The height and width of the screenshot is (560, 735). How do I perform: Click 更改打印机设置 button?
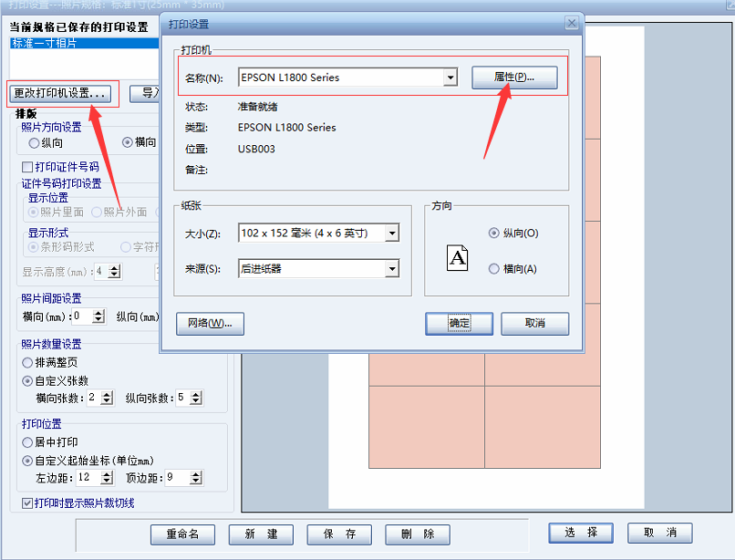[61, 93]
